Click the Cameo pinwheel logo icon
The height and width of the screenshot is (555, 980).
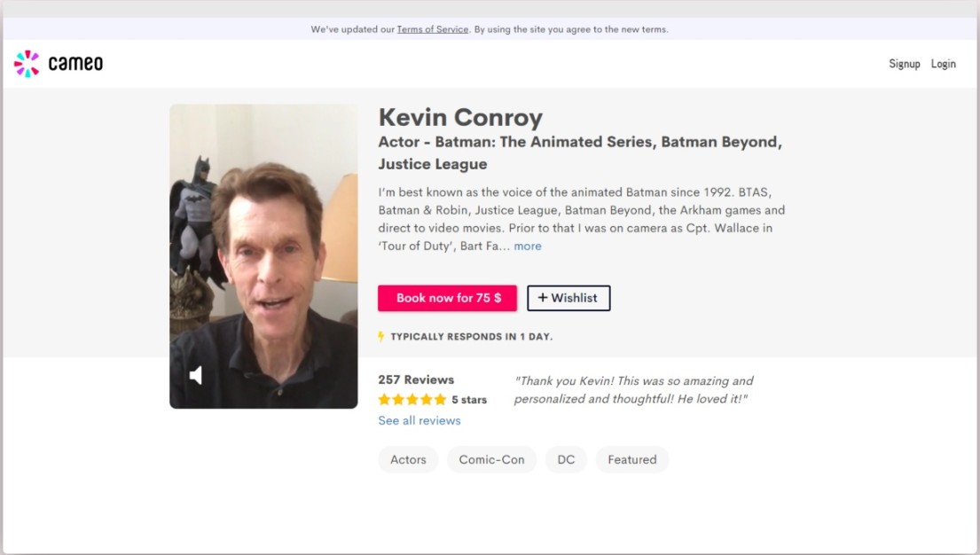tap(27, 64)
